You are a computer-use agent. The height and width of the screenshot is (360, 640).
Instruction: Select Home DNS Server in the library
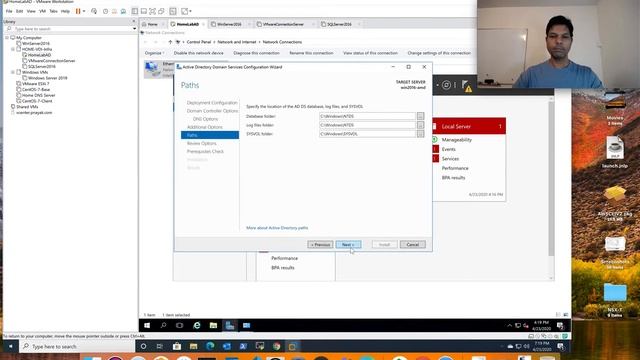point(38,95)
